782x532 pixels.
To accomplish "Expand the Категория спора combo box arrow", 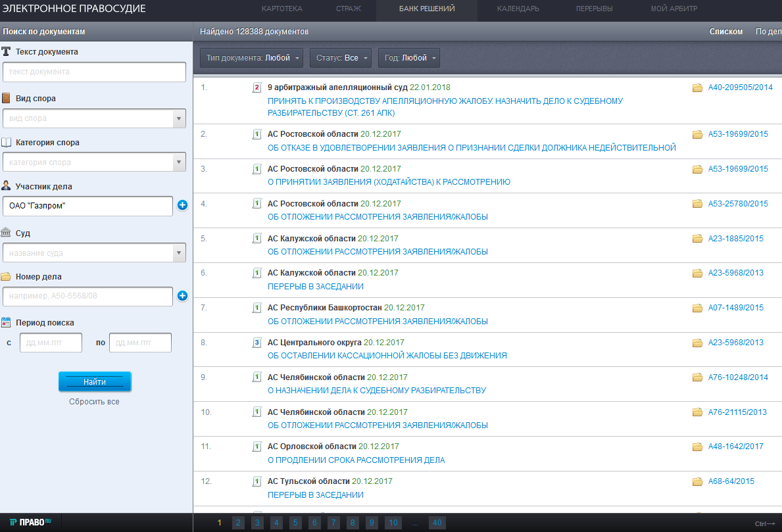I will coord(179,162).
